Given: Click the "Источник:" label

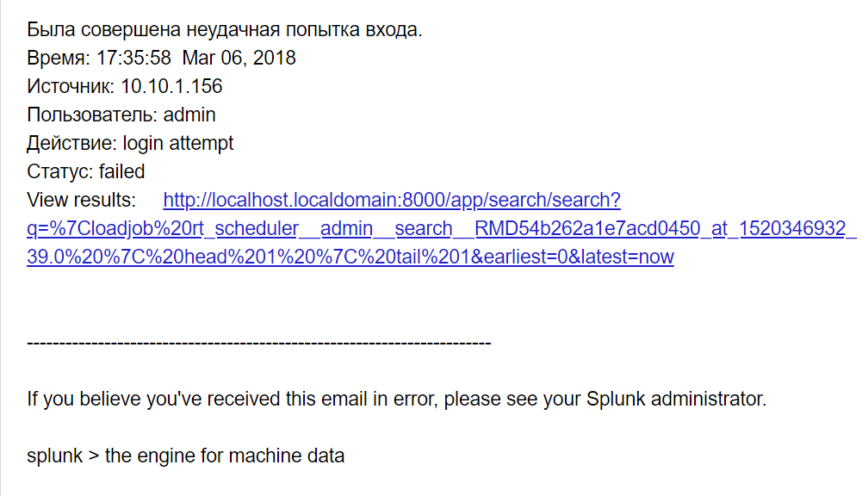Looking at the screenshot, I should click(x=71, y=87).
